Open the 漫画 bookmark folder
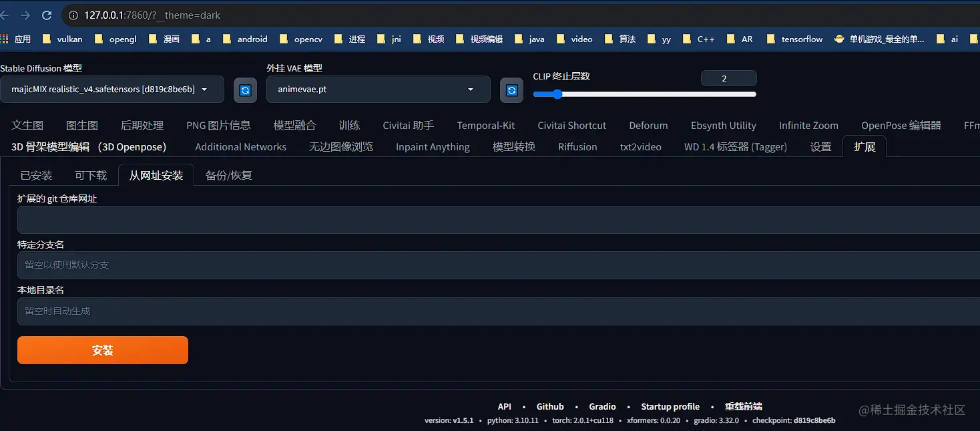This screenshot has height=431, width=980. click(x=164, y=39)
